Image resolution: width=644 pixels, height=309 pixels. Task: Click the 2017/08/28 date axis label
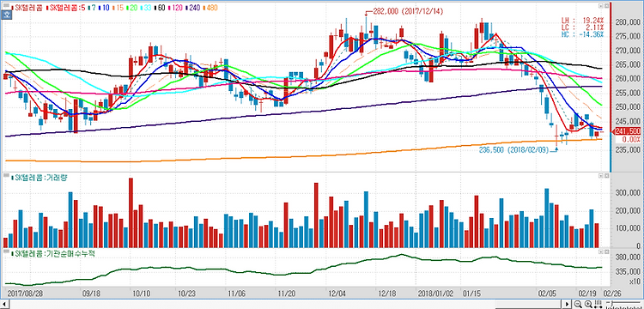click(26, 294)
